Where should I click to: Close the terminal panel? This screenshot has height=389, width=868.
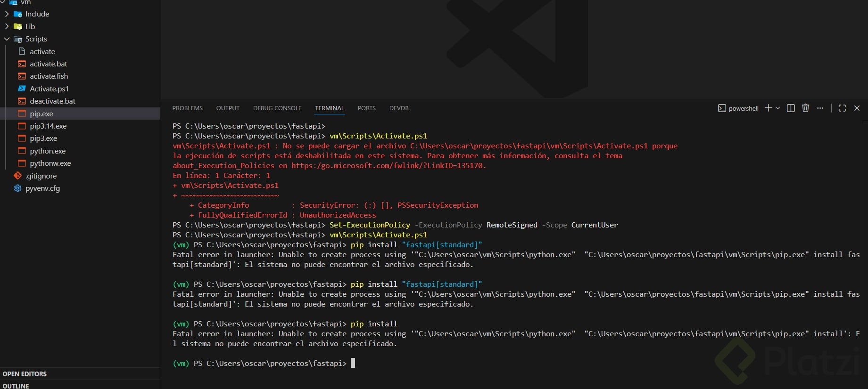pos(857,108)
